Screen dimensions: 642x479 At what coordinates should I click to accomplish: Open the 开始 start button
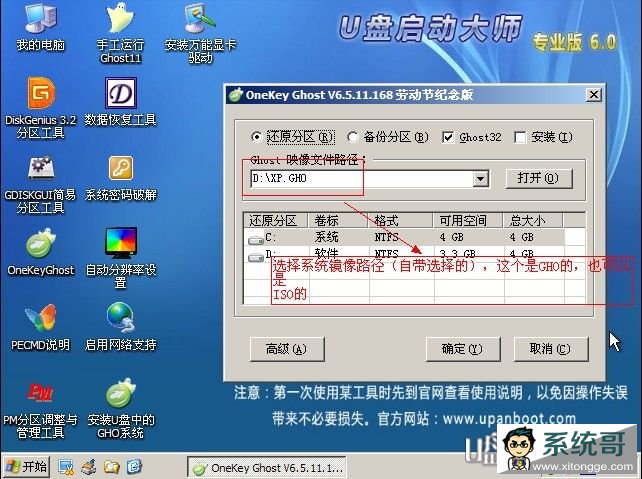click(26, 467)
